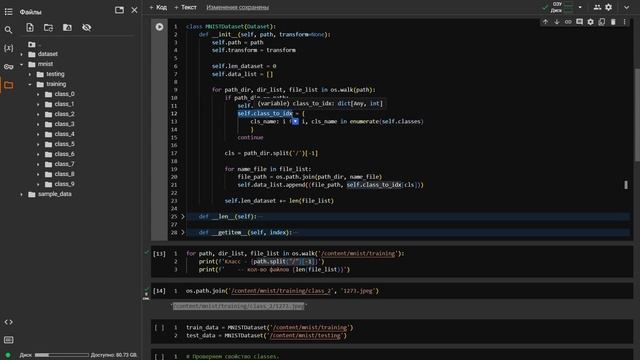Open the secrets key panel
Image resolution: width=640 pixels, height=360 pixels.
tap(8, 67)
